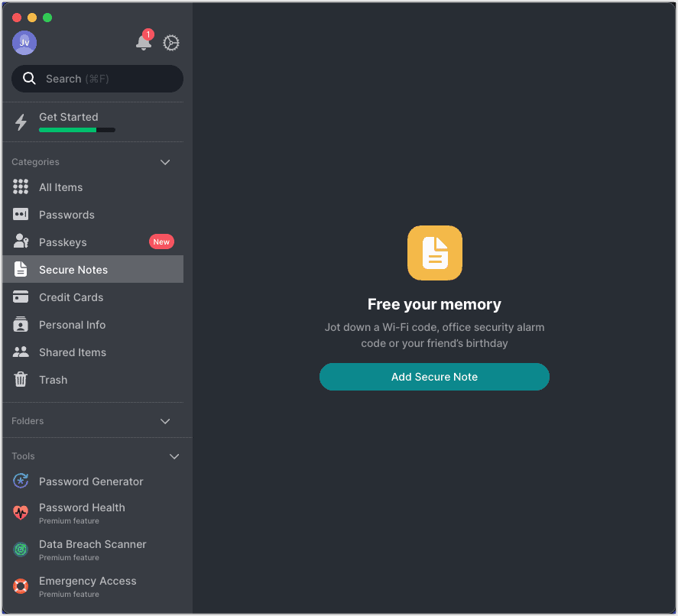Collapse the Categories section
678x616 pixels.
pyautogui.click(x=165, y=162)
